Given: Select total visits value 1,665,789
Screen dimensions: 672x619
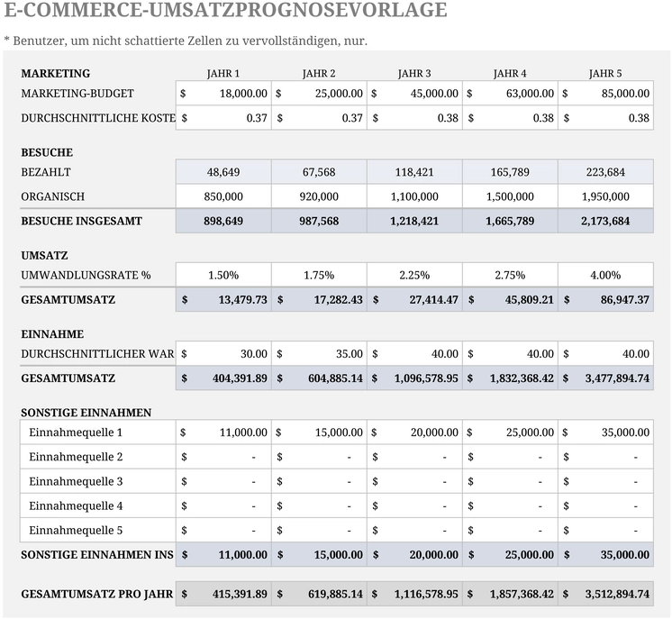Looking at the screenshot, I should pyautogui.click(x=510, y=221).
